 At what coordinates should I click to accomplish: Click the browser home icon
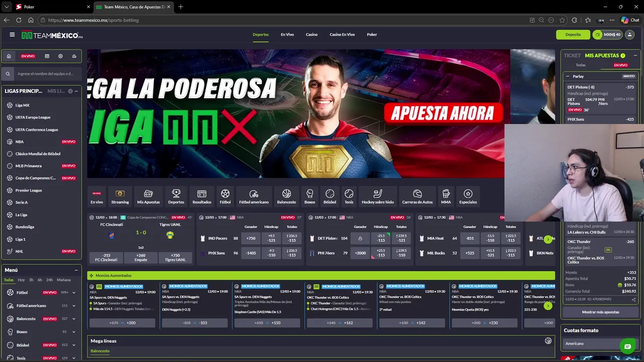[x=31, y=20]
